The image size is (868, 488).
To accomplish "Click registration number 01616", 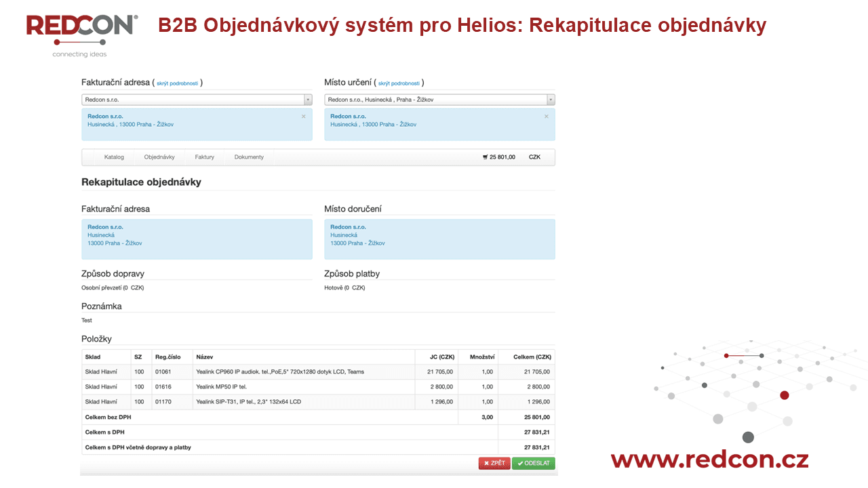I will [x=163, y=387].
